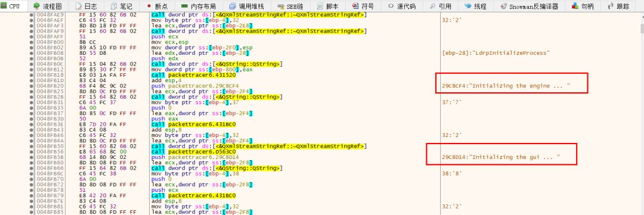Open the Snowman反编译器 decompiler tab
This screenshot has height=215, width=644.
[x=530, y=6]
